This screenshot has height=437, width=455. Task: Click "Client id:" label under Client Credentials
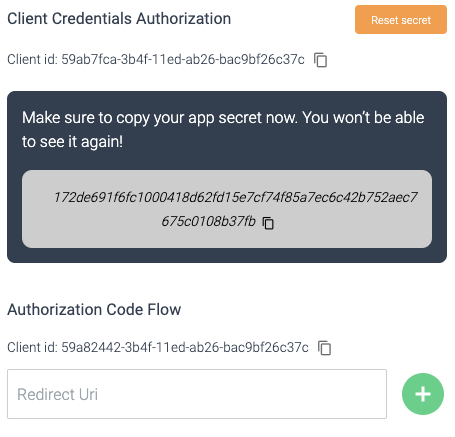pos(32,60)
